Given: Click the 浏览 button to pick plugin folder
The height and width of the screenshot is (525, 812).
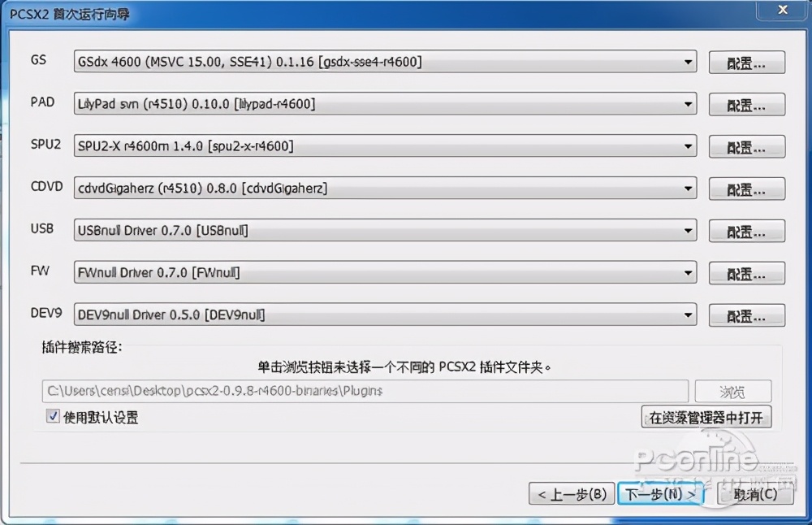Looking at the screenshot, I should pyautogui.click(x=732, y=391).
